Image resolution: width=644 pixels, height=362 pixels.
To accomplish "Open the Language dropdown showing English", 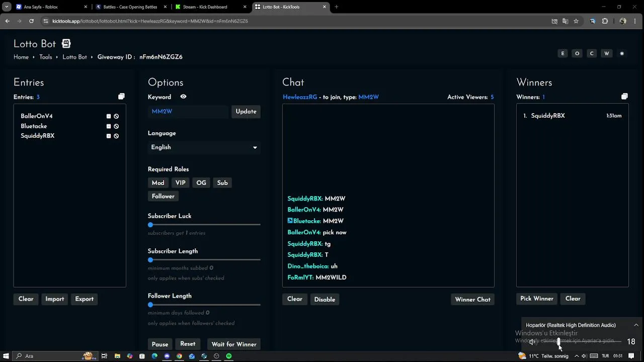I will coord(204,147).
